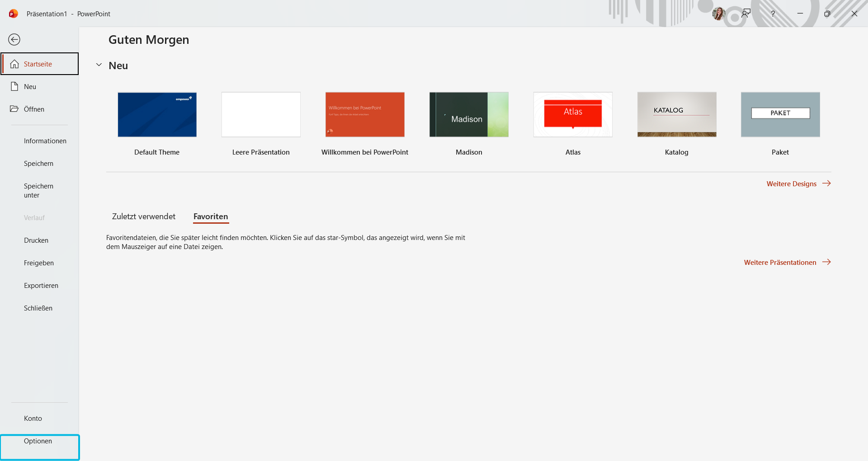
Task: Click the Weitere Designs link
Action: [792, 184]
